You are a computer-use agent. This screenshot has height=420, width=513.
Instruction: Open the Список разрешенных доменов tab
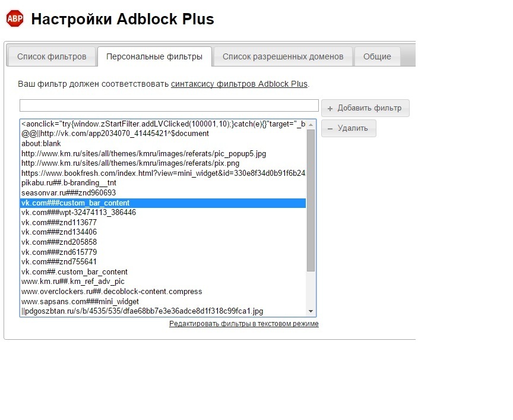283,56
